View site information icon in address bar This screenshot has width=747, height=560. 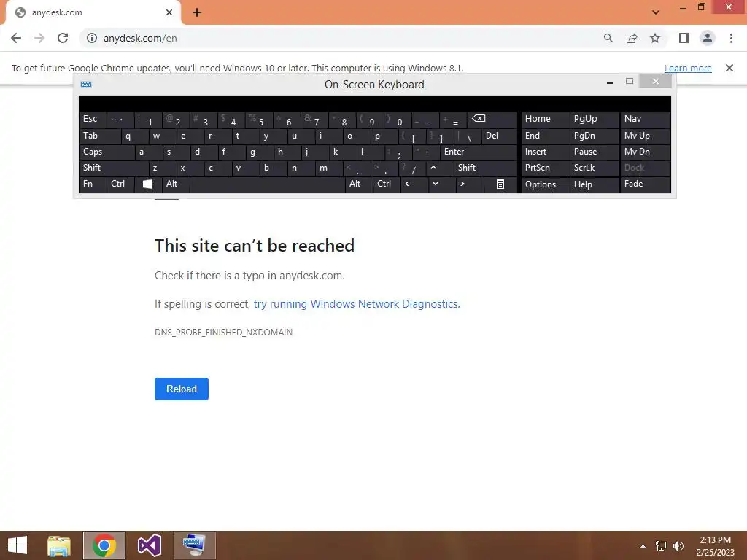(91, 38)
